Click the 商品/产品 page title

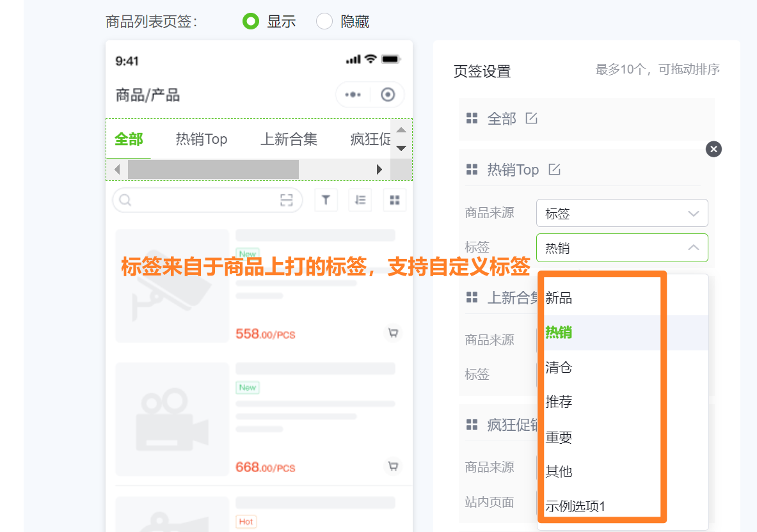(147, 95)
